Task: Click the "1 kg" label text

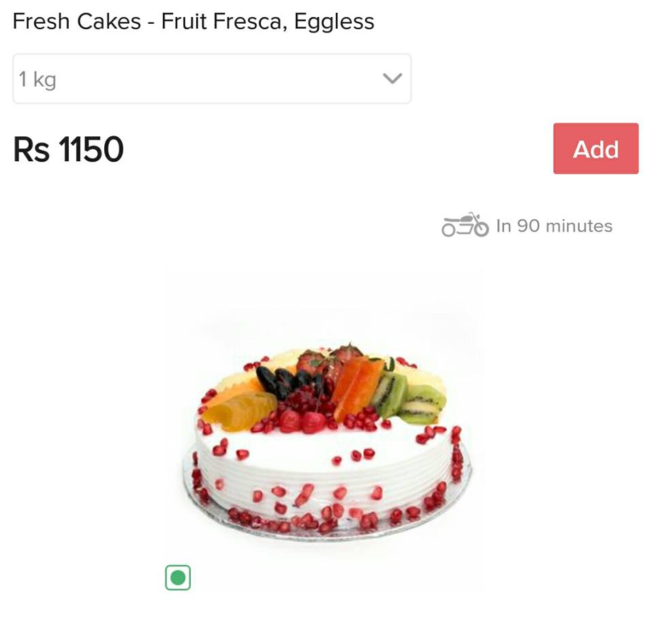Action: click(x=37, y=80)
